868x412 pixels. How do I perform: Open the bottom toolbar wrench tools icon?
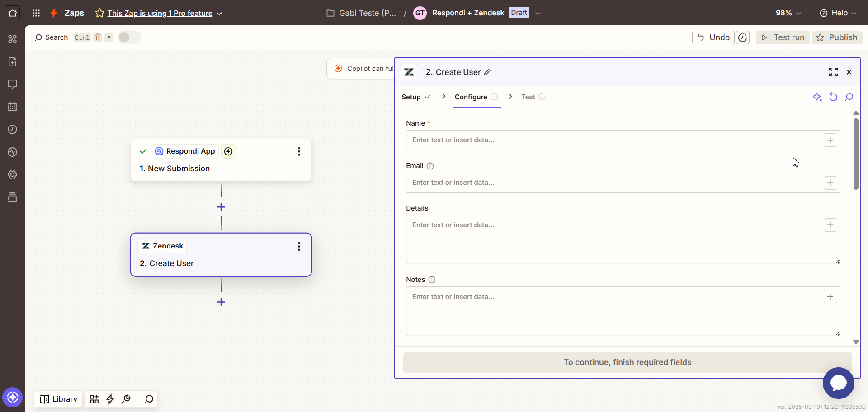click(126, 399)
